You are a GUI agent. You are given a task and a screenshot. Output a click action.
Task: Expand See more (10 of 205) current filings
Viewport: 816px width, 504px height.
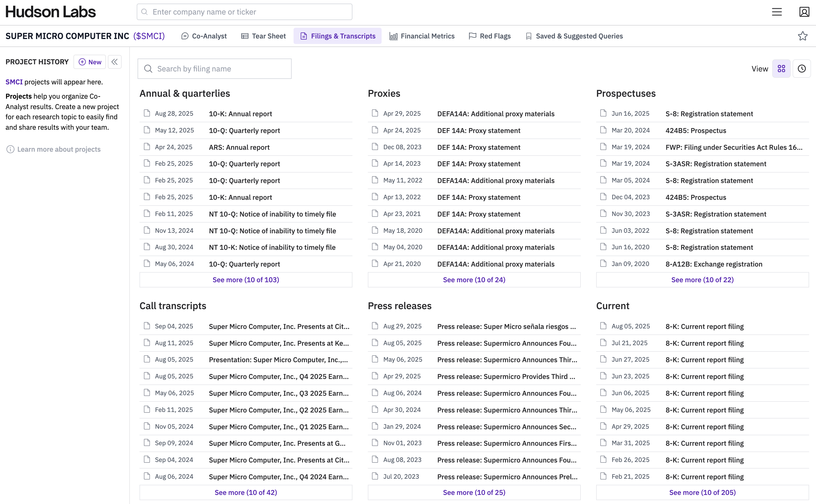[x=702, y=492]
